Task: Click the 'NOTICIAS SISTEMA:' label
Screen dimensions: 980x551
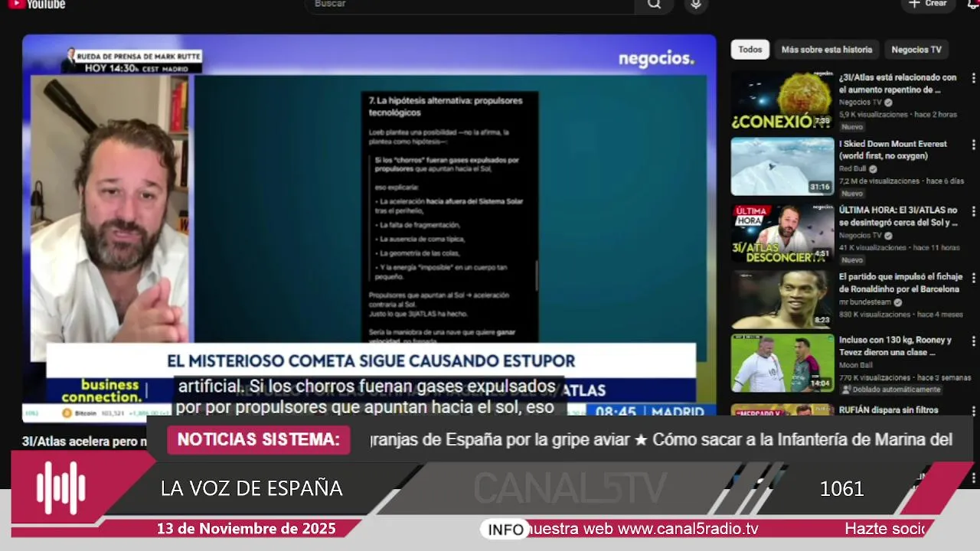Action: [x=259, y=440]
